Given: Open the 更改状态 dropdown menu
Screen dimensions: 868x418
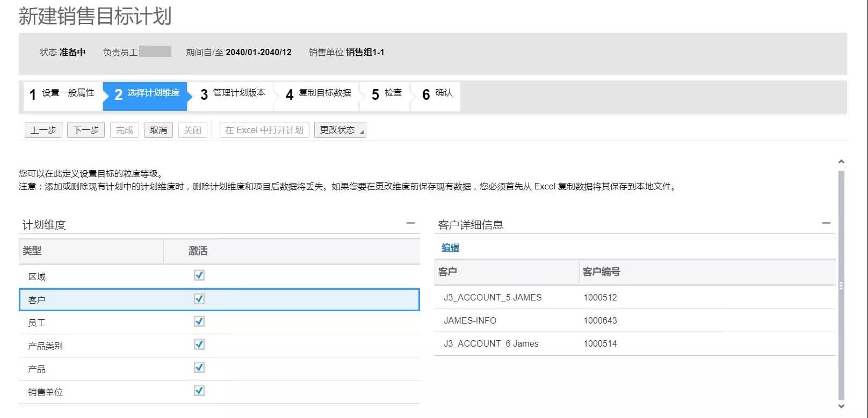Looking at the screenshot, I should 340,130.
